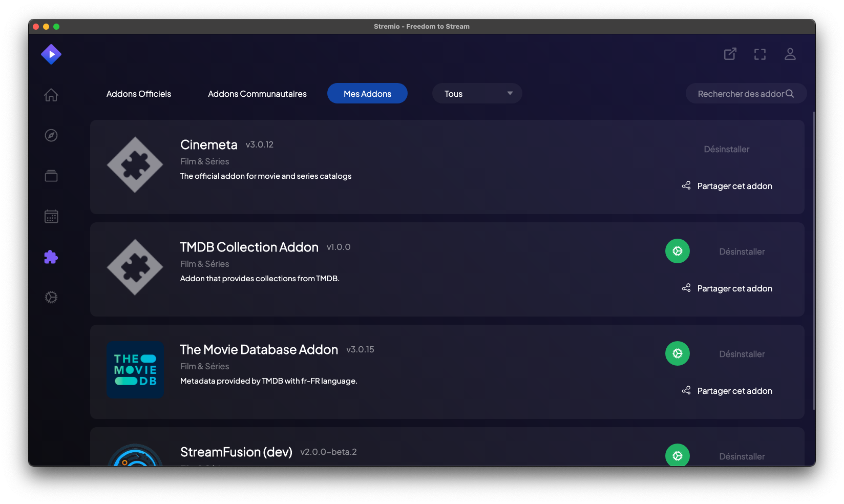Click version label v3.0.12
Viewport: 844px width, 504px height.
pyautogui.click(x=260, y=145)
